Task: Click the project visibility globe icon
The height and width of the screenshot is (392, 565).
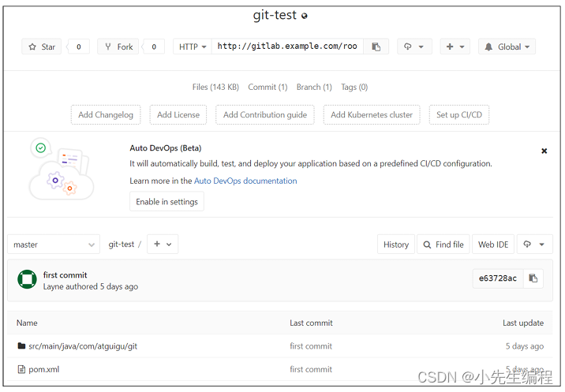Action: coord(305,17)
